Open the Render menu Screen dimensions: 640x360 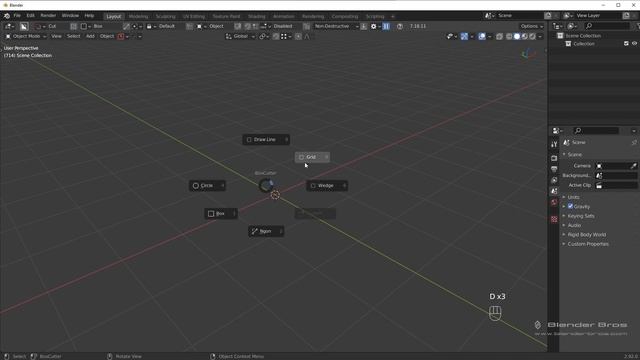tap(48, 16)
